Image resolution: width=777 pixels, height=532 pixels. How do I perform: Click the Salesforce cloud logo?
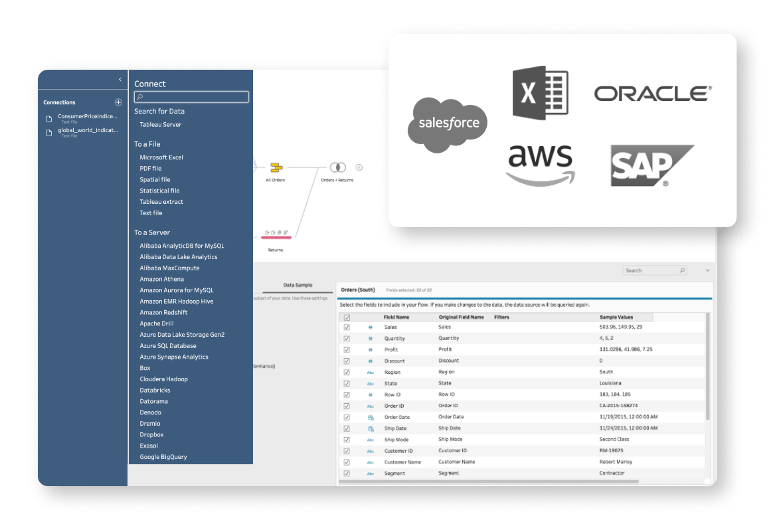[x=448, y=124]
